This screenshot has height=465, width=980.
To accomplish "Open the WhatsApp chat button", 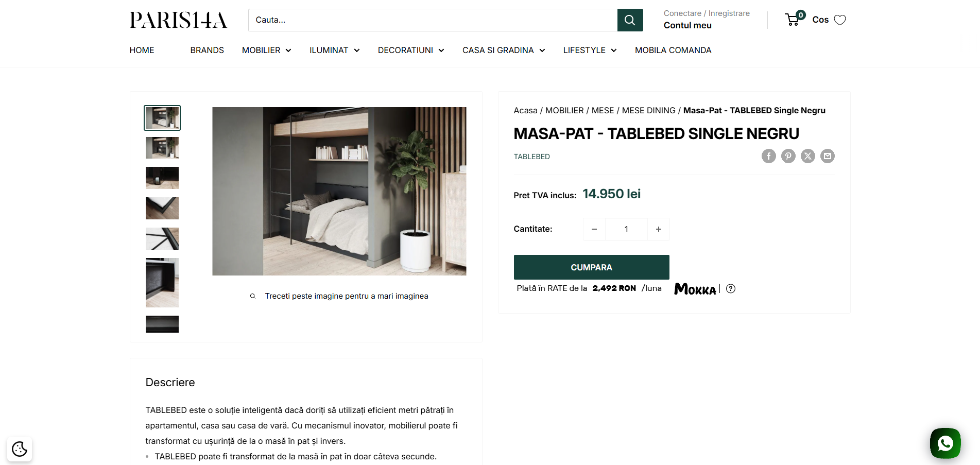I will 945,443.
